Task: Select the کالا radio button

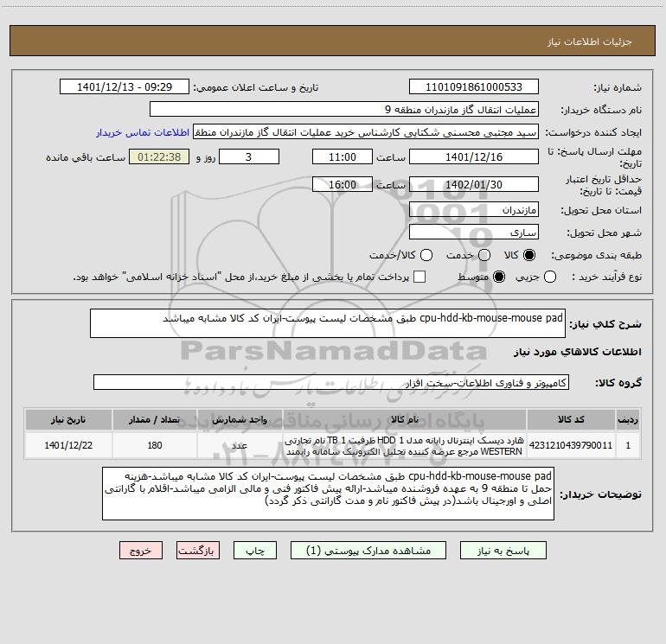Action: click(529, 255)
